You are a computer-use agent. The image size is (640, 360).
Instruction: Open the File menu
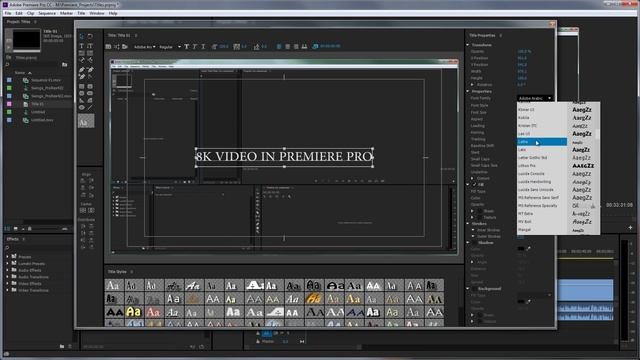tap(8, 13)
